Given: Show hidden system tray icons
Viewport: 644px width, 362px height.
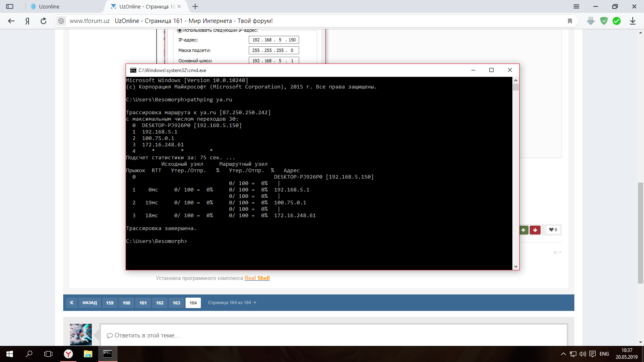Looking at the screenshot, I should [563, 354].
